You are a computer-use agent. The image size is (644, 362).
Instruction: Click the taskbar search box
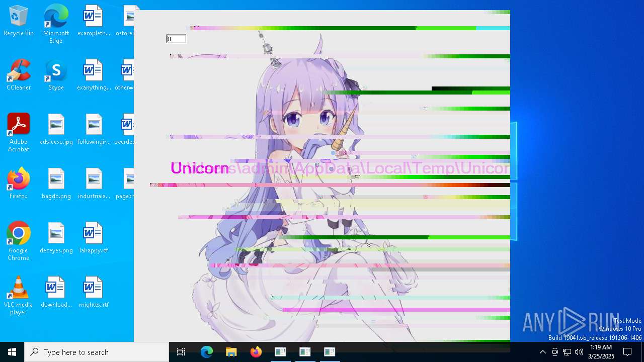[97, 352]
